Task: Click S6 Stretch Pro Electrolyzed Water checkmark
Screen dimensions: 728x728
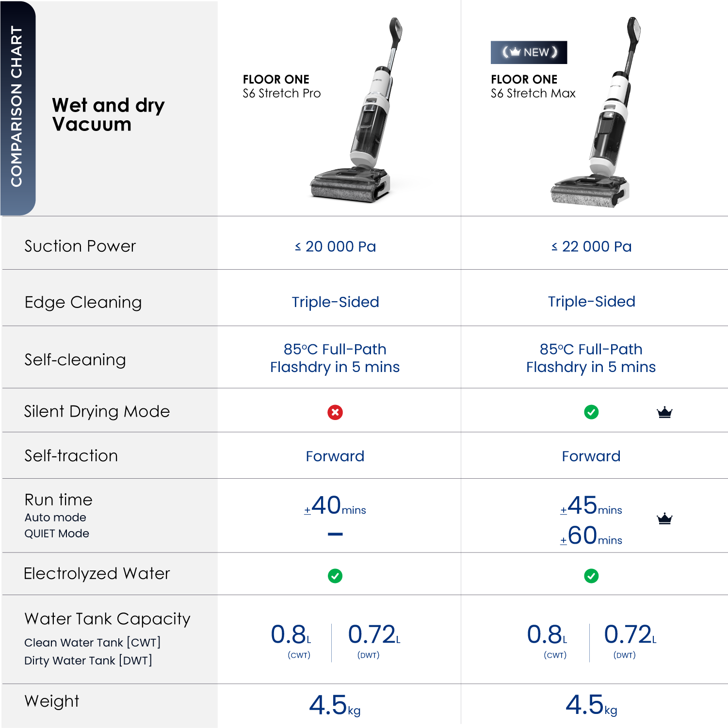Action: pos(335,576)
